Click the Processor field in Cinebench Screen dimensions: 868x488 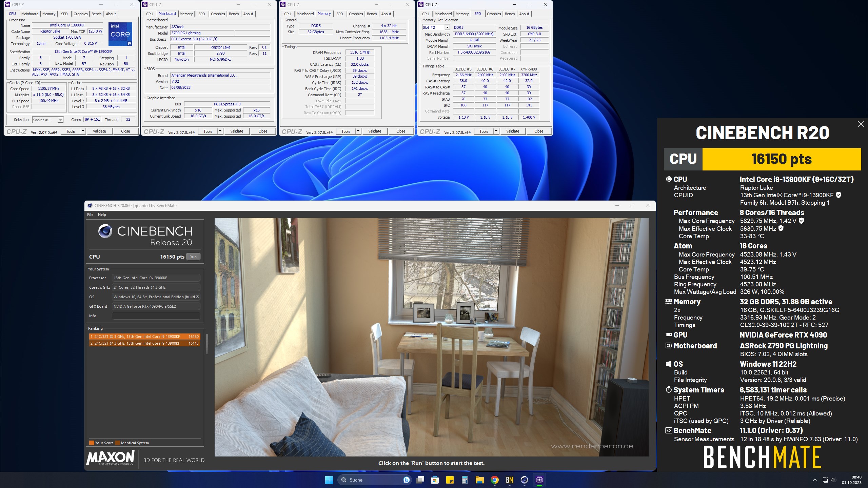tap(156, 278)
